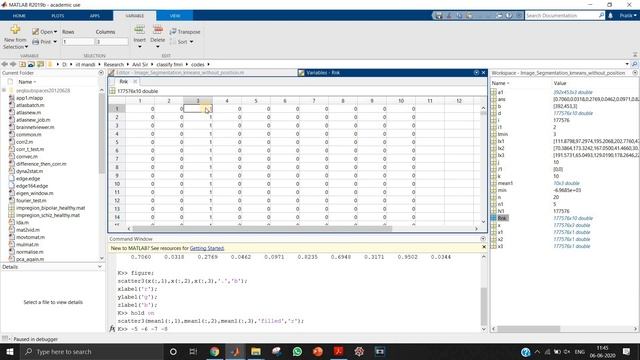Screen dimensions: 640x360
Task: Expand the Sort dropdown
Action: pyautogui.click(x=191, y=42)
